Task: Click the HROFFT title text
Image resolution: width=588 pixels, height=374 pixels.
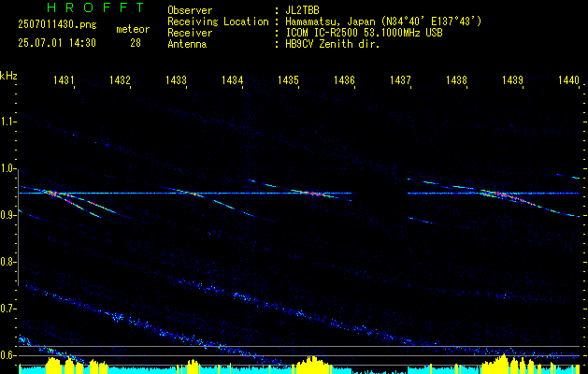Action: pos(95,7)
